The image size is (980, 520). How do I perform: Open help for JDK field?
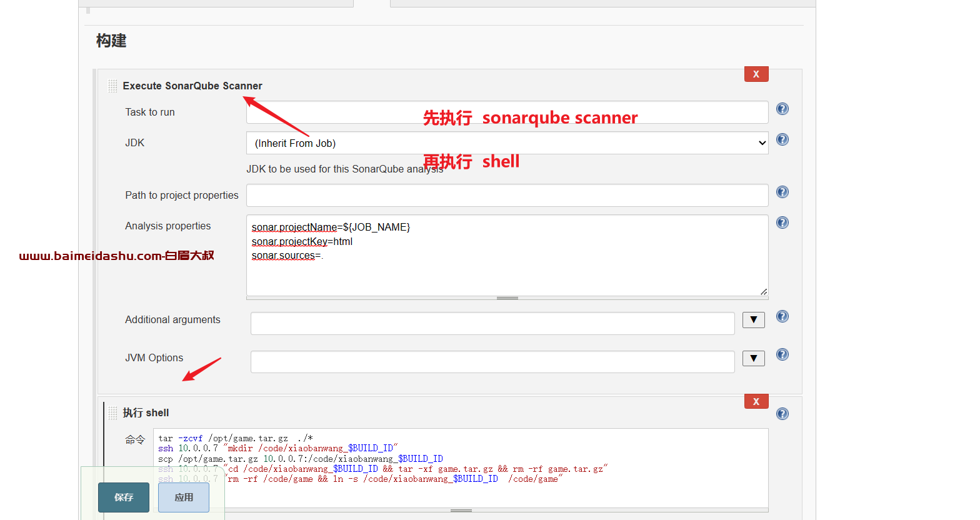coord(782,139)
